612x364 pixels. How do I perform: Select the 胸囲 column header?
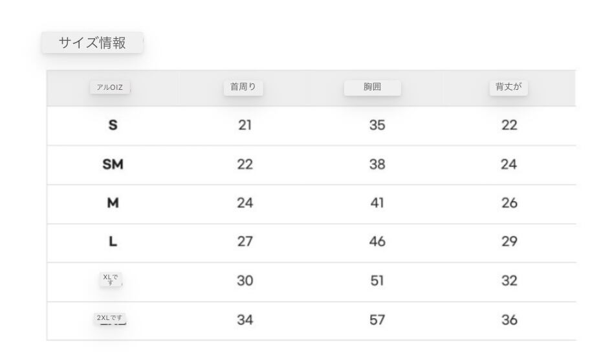(x=372, y=87)
